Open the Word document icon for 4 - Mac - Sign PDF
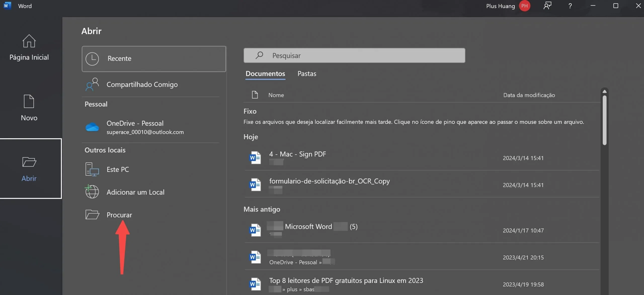Viewport: 644px width, 295px height. click(255, 158)
